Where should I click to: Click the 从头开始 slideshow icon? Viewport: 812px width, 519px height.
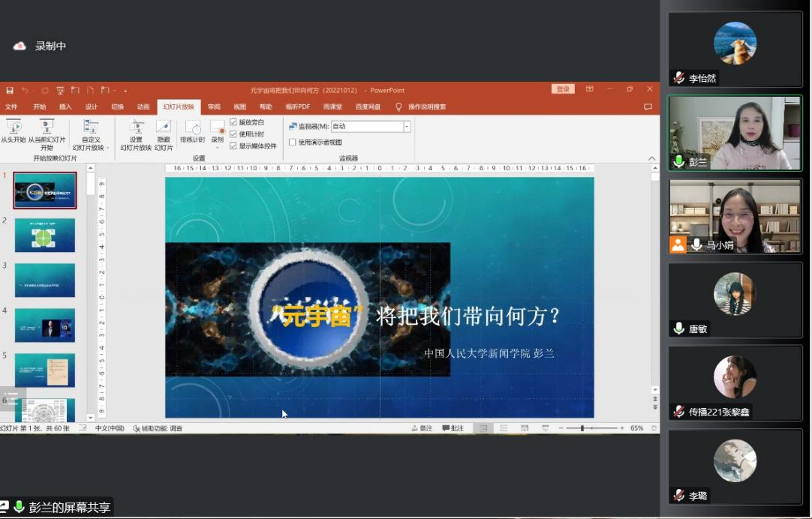(x=14, y=127)
